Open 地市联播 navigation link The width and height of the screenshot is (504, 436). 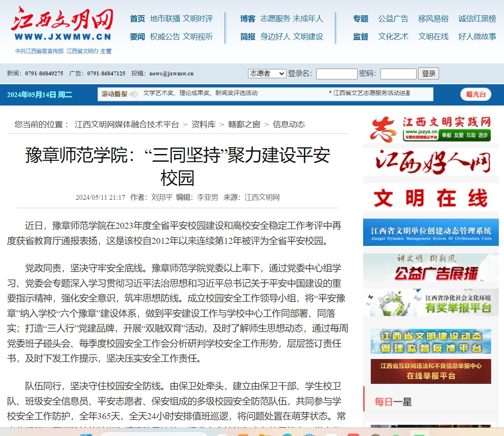[x=165, y=18]
